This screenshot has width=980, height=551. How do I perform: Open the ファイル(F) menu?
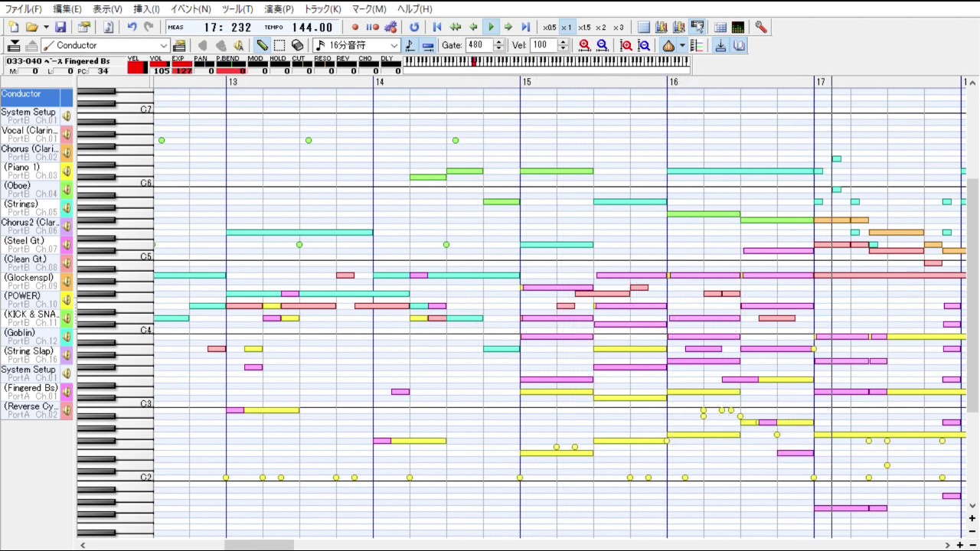click(x=24, y=9)
